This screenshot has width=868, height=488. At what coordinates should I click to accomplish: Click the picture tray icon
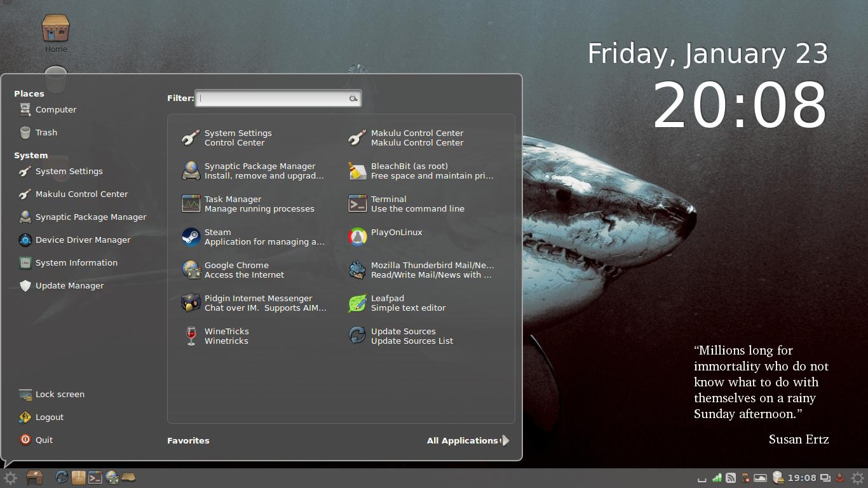click(x=761, y=478)
